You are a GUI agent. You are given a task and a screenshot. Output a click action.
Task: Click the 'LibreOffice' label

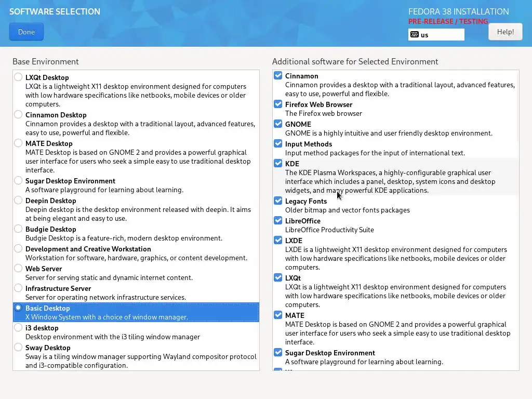pyautogui.click(x=303, y=221)
